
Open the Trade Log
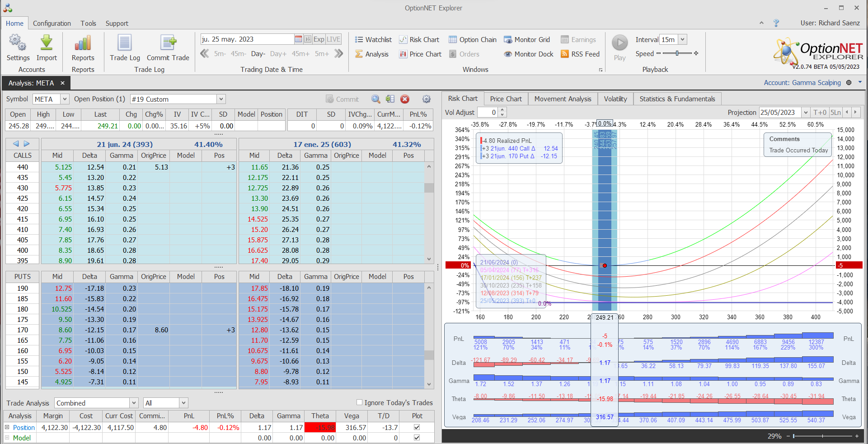125,47
